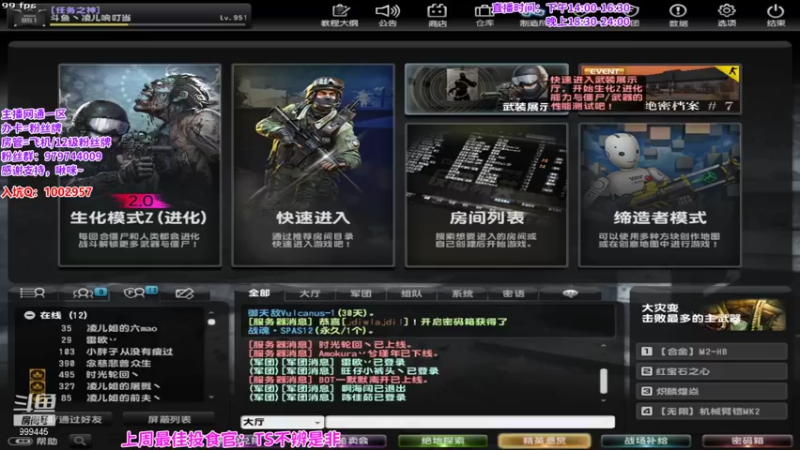Click the chat log scrollbar thumb
Image resolution: width=800 pixels, height=450 pixels.
click(x=604, y=381)
